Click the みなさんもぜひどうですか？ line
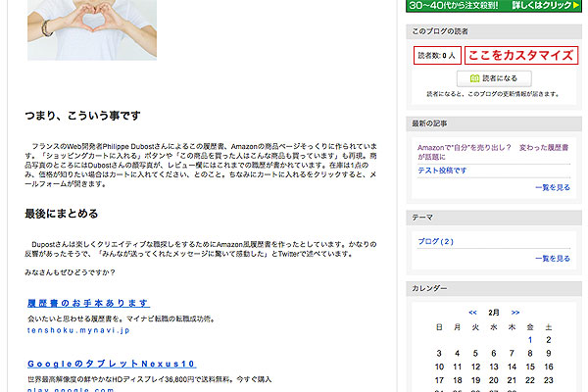Screen dimensions: 588x392 [x=70, y=272]
